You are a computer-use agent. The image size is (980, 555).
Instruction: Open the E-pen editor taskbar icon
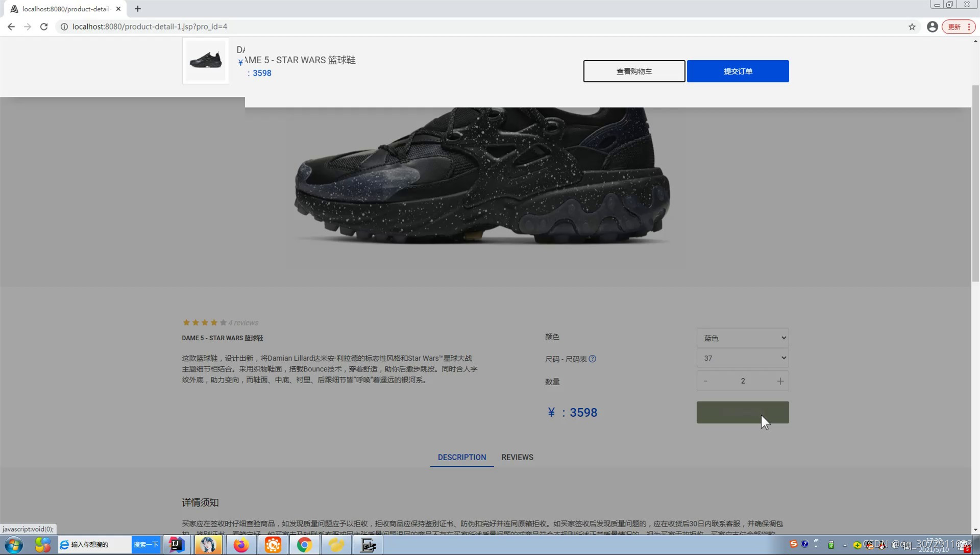coord(369,545)
